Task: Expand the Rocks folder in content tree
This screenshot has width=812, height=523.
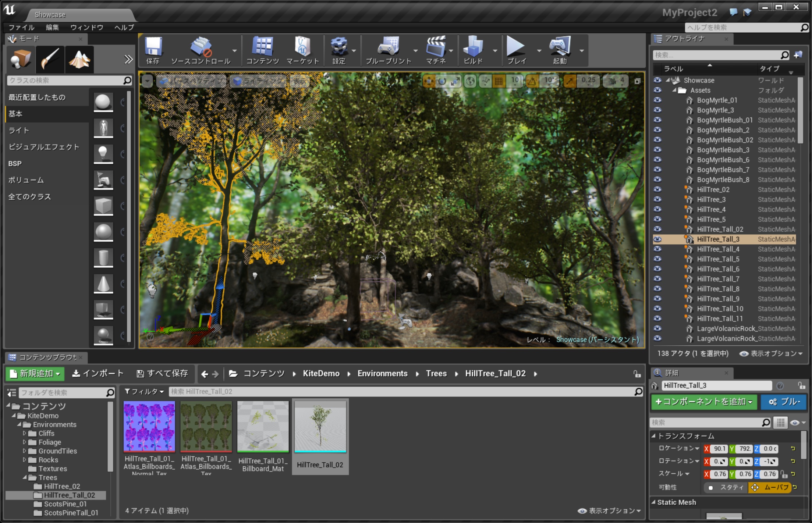Action: click(25, 460)
